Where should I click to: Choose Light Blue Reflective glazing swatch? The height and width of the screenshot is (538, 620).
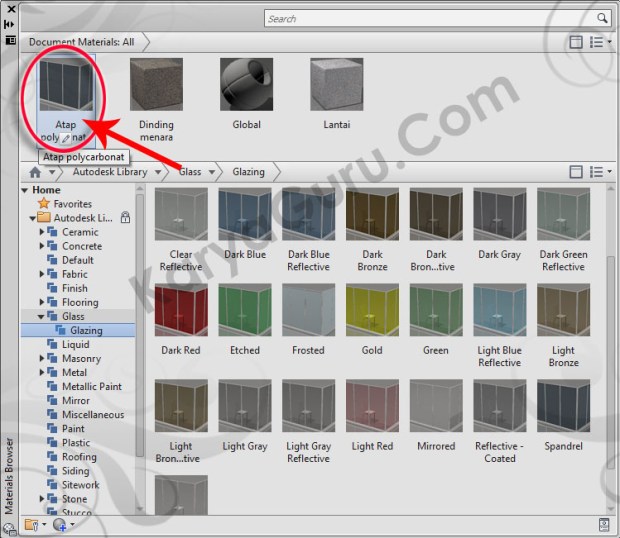coord(500,310)
